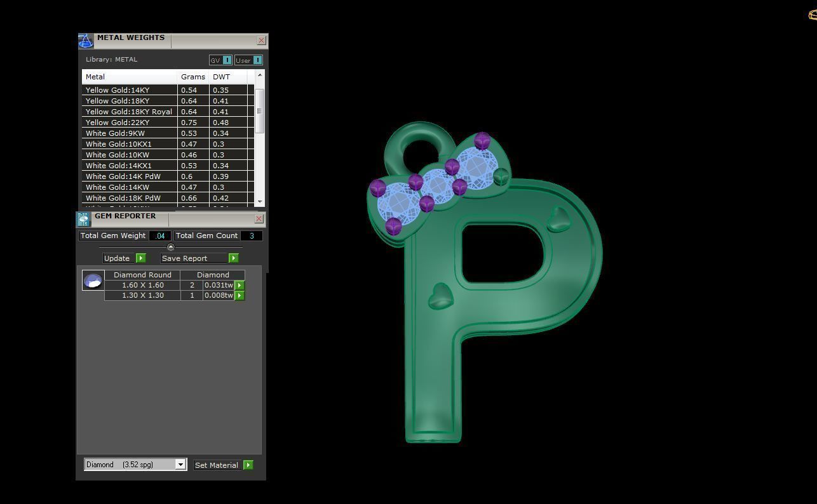Click the metal list scrollbar thumb
This screenshot has height=504, width=817.
[259, 111]
